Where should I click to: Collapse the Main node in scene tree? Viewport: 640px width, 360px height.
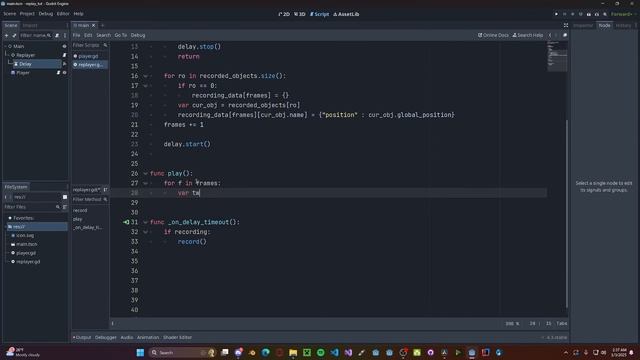point(6,46)
